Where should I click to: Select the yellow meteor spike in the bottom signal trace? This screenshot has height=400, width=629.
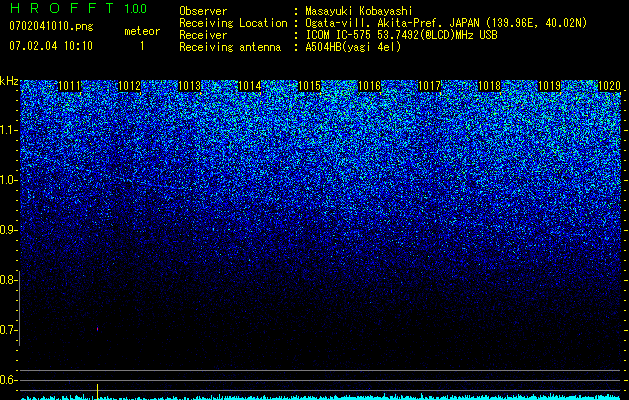click(x=97, y=392)
